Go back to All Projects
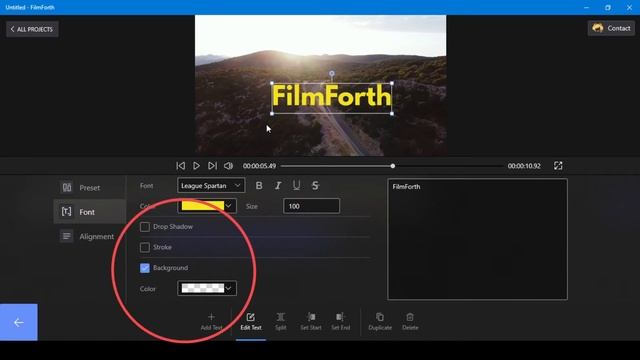The height and width of the screenshot is (360, 640). (x=32, y=29)
